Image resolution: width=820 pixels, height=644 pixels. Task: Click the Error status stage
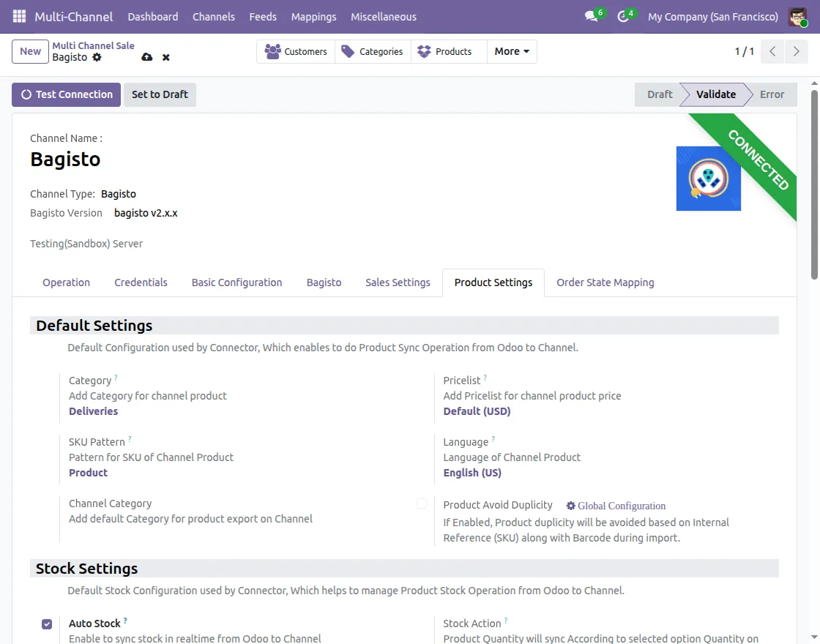(x=772, y=94)
